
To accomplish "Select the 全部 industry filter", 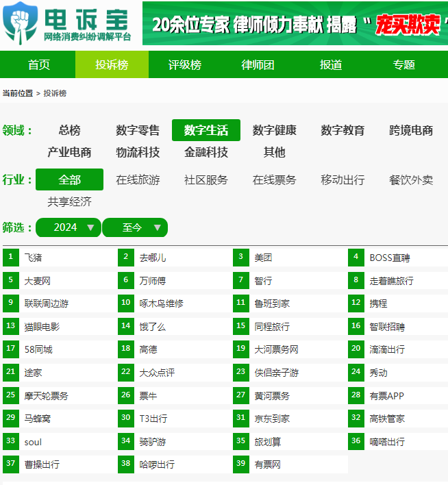I will 70,179.
